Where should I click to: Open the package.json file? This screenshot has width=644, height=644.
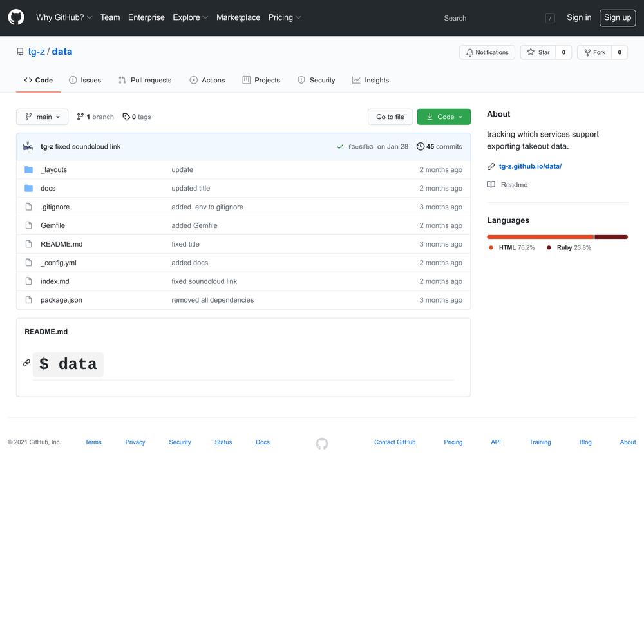coord(61,300)
